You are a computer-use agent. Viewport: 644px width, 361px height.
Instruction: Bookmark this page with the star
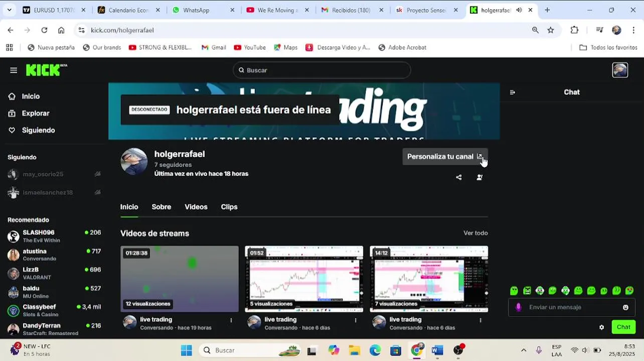(x=551, y=30)
